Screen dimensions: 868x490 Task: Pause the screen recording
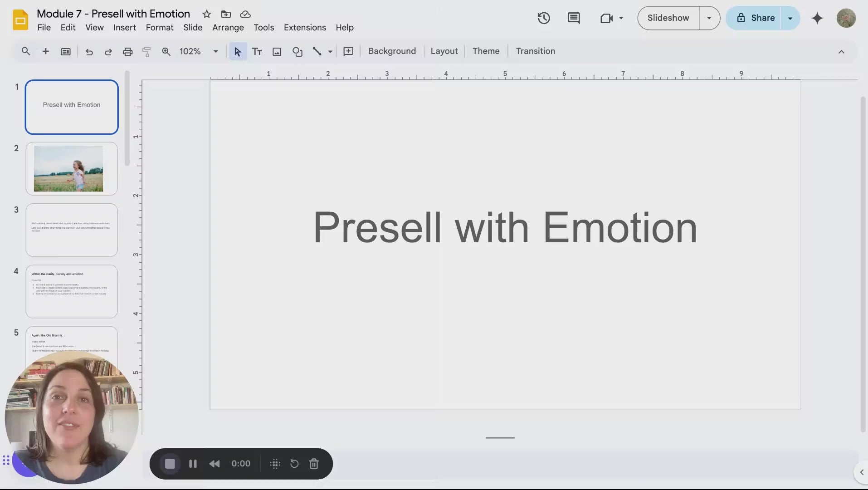[193, 464]
